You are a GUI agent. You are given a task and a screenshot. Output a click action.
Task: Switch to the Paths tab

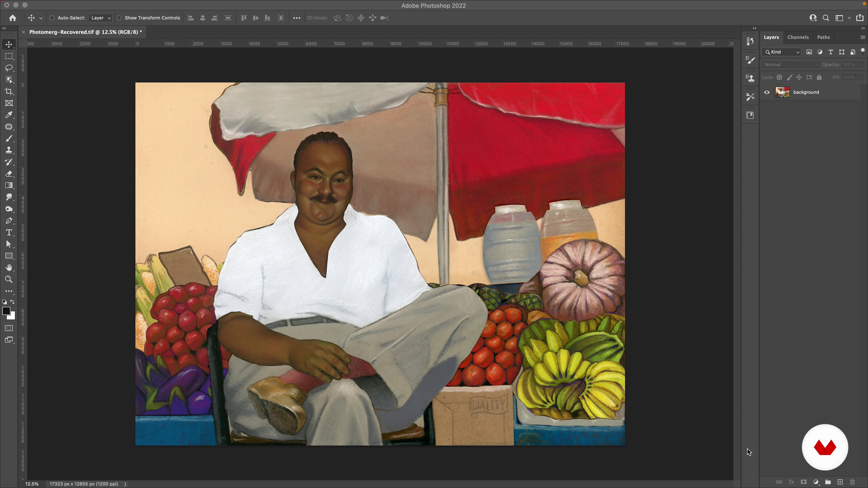823,37
